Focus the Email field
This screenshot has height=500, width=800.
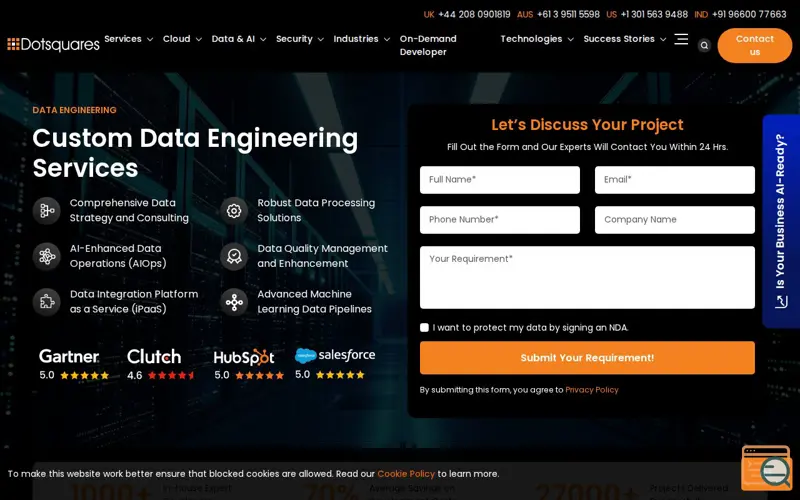(x=674, y=180)
